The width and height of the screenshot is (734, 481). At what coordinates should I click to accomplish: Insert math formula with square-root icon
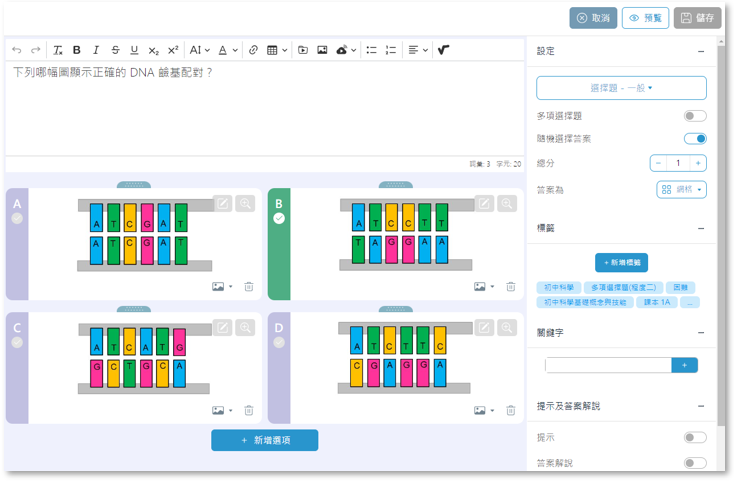443,50
